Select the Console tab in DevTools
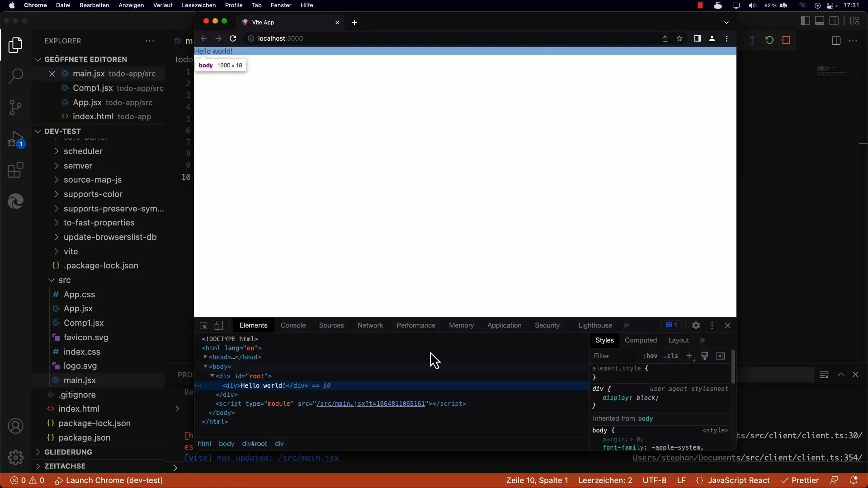This screenshot has height=488, width=868. (x=292, y=325)
